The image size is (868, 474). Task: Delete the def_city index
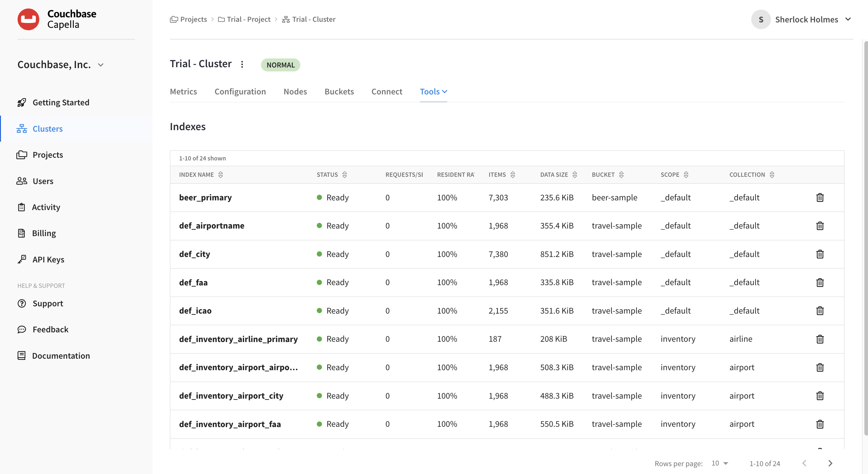(820, 254)
